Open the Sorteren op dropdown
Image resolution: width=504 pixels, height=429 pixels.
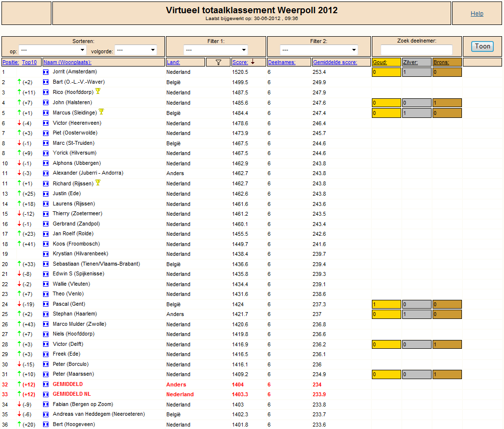tap(52, 50)
